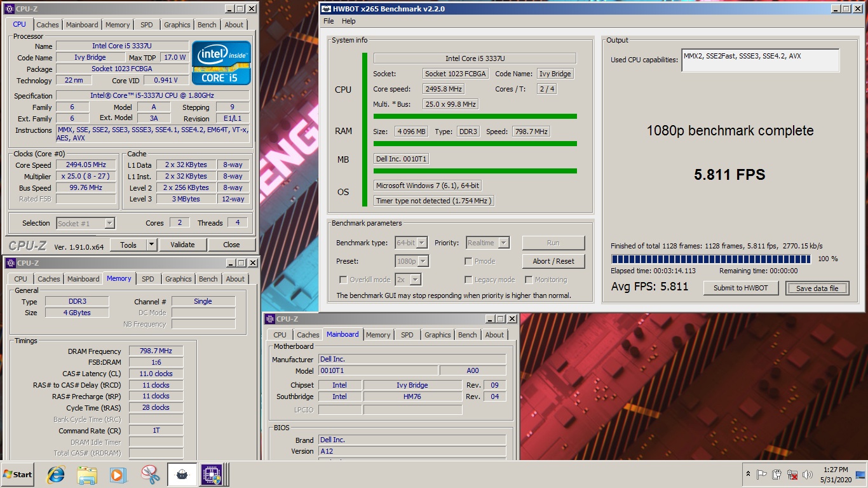Click Submit to HWBOT button
The width and height of the screenshot is (868, 488).
tap(741, 288)
